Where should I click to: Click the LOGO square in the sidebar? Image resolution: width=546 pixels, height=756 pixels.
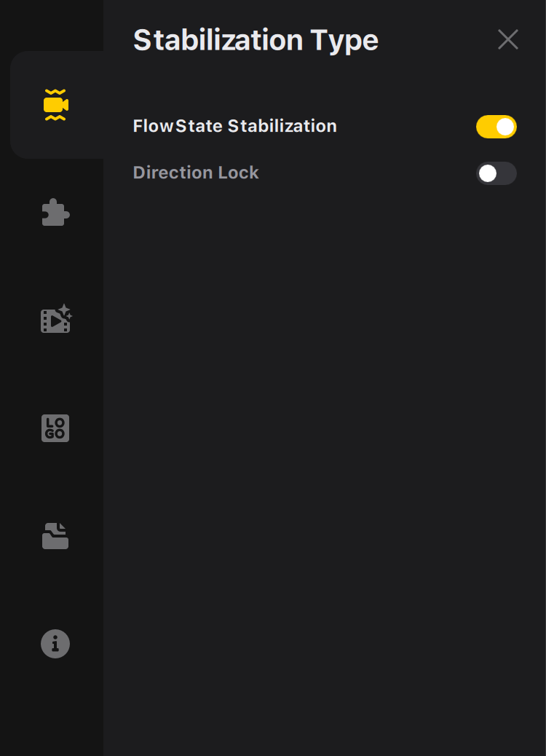55,428
